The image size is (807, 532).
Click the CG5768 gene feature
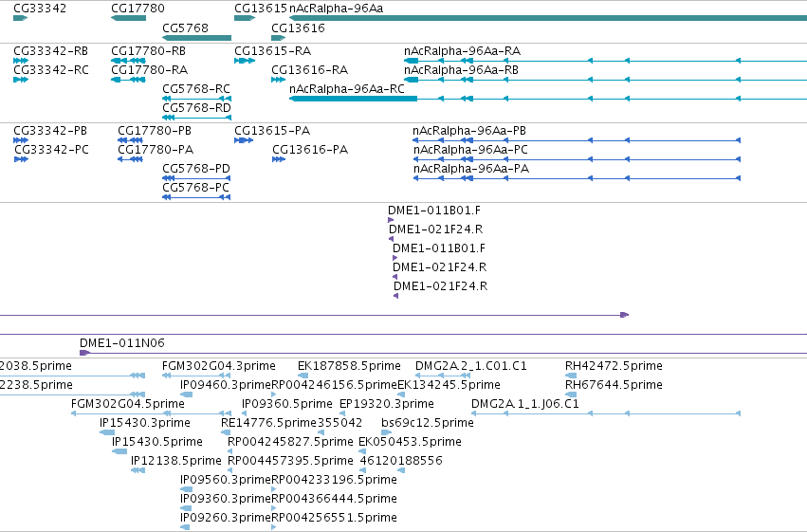point(196,38)
